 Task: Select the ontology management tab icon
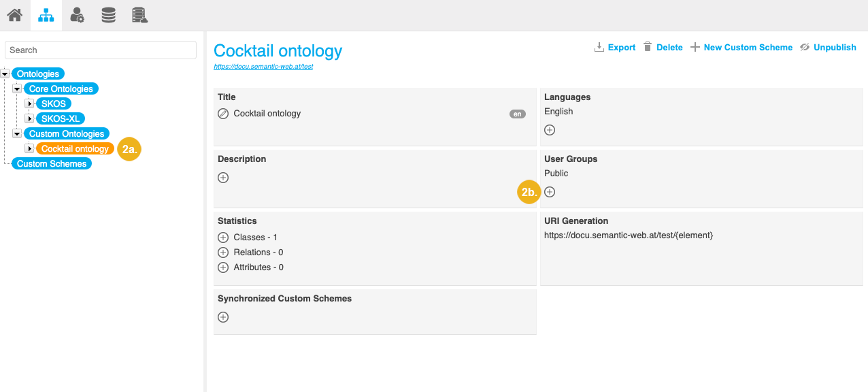tap(46, 15)
